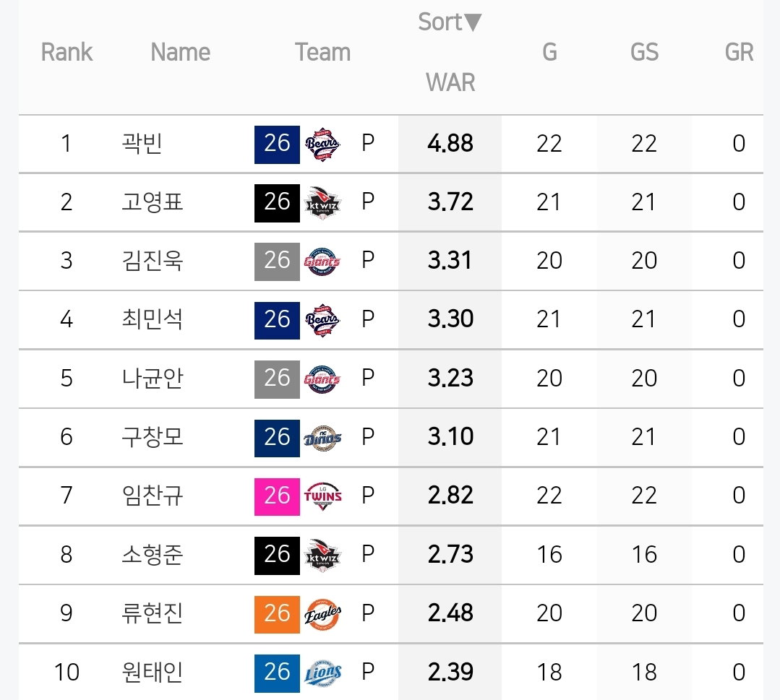The width and height of the screenshot is (780, 700).
Task: Click the Eagles logo beside 류현진
Action: (322, 614)
